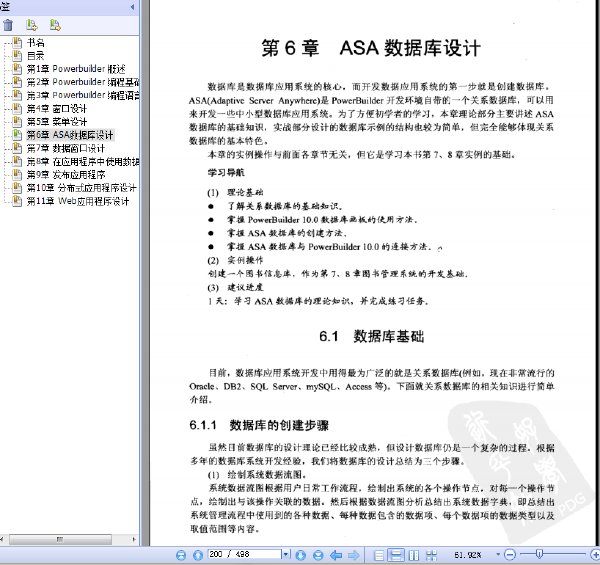Open 第11章 Web应用程序设计 bookmark

pos(78,201)
